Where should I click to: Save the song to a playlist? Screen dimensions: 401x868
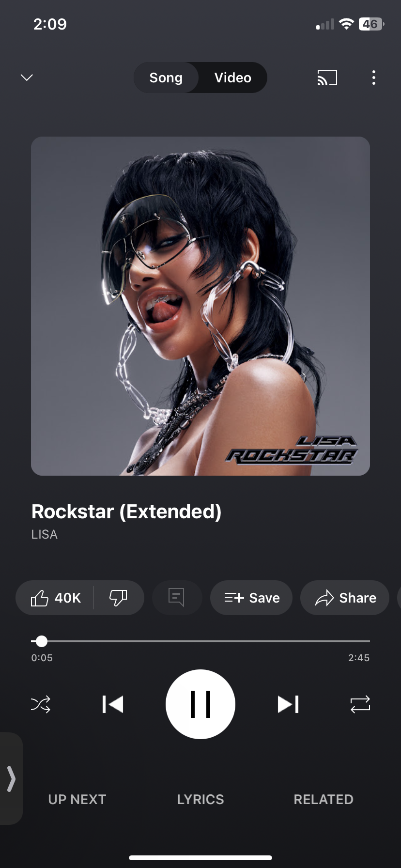[x=251, y=598]
